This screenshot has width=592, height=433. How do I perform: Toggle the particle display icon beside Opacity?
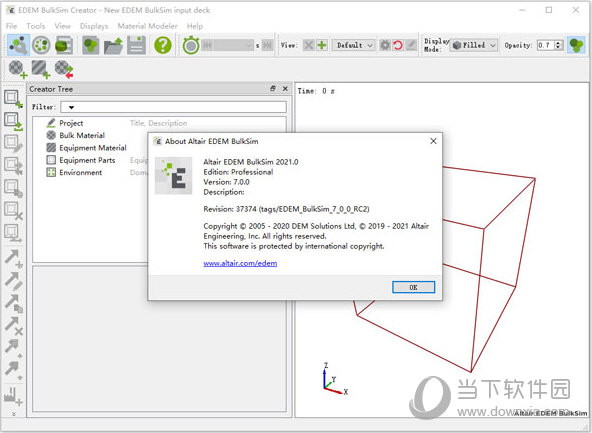pos(576,45)
